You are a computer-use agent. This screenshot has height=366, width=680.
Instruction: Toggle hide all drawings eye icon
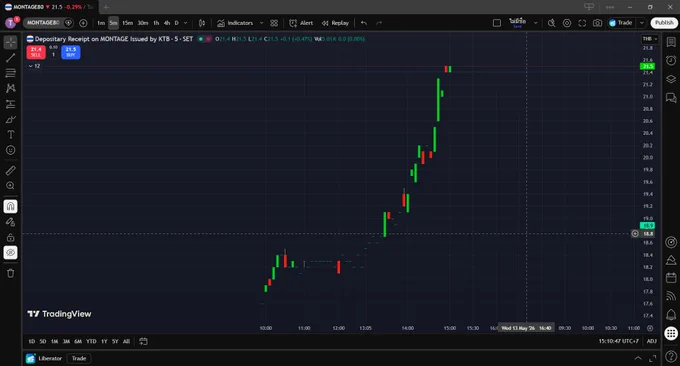coord(10,252)
